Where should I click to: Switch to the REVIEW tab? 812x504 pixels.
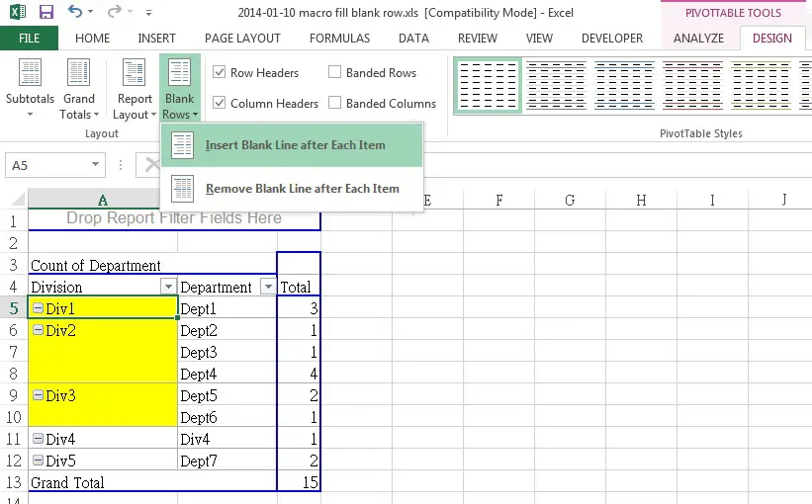pos(478,39)
